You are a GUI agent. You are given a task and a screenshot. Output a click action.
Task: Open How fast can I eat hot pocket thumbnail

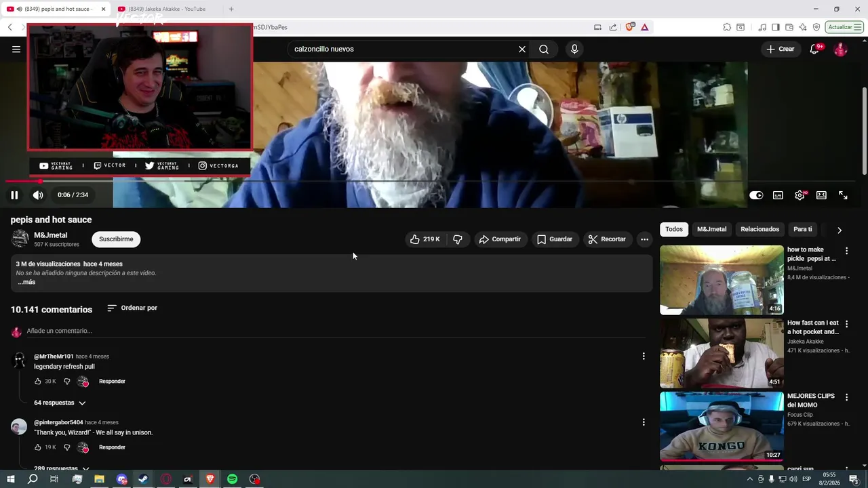pos(722,353)
